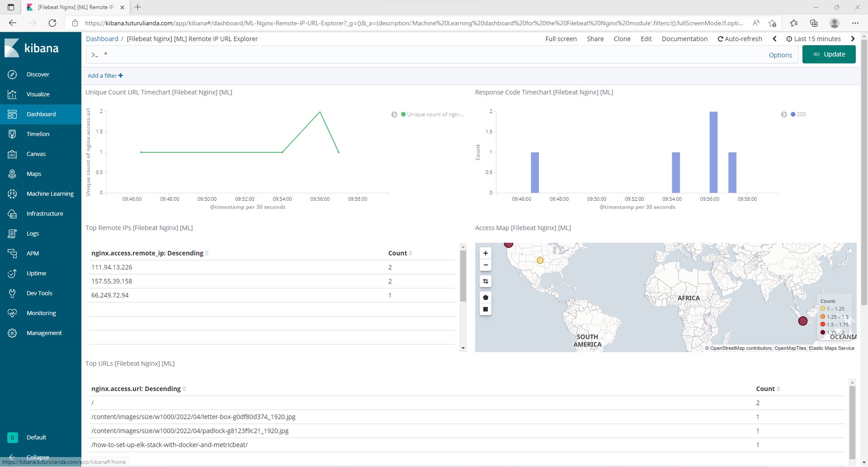Open Dev Tools console
This screenshot has height=467, width=868.
pyautogui.click(x=39, y=293)
